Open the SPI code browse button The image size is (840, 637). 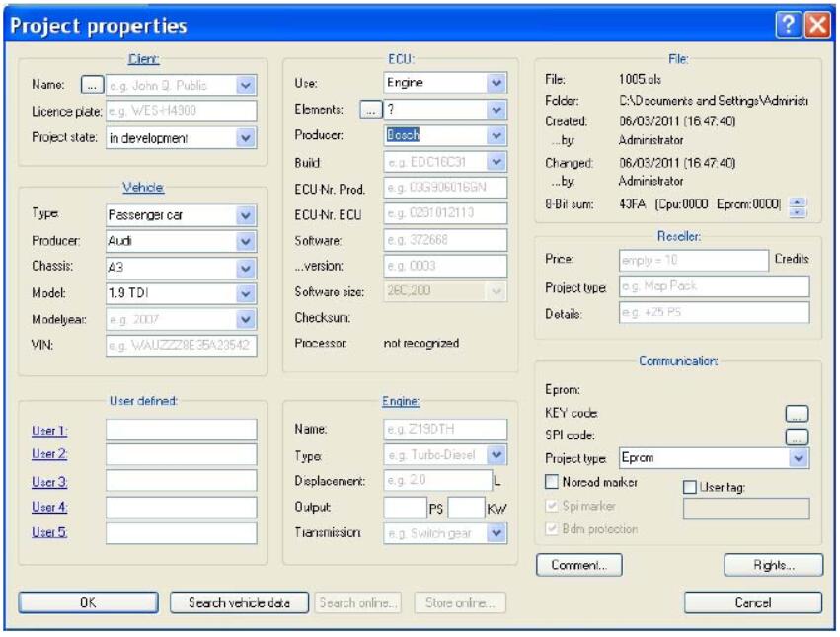pos(797,437)
